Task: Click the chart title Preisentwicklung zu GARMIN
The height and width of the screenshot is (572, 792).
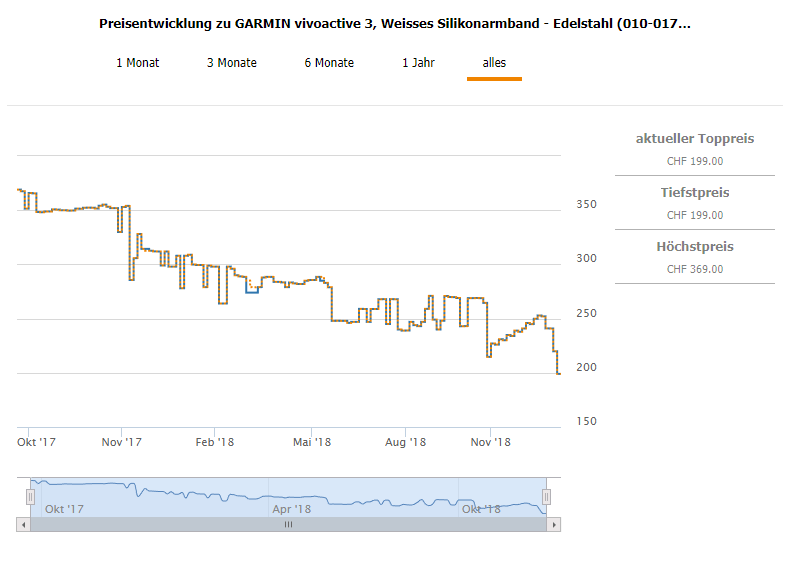Action: pos(394,24)
